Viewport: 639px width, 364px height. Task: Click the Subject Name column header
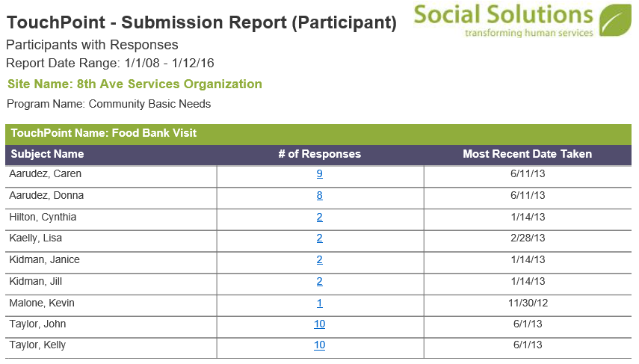[x=47, y=154]
